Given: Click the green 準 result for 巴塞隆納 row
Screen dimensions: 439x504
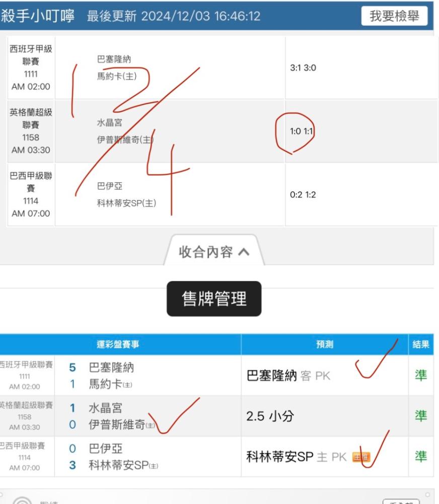Looking at the screenshot, I should coord(421,375).
